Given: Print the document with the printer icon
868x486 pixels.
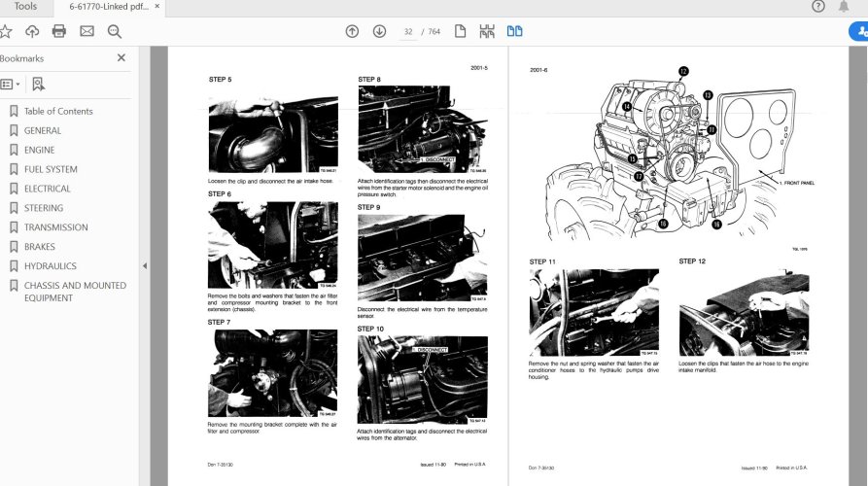Looking at the screenshot, I should (59, 31).
